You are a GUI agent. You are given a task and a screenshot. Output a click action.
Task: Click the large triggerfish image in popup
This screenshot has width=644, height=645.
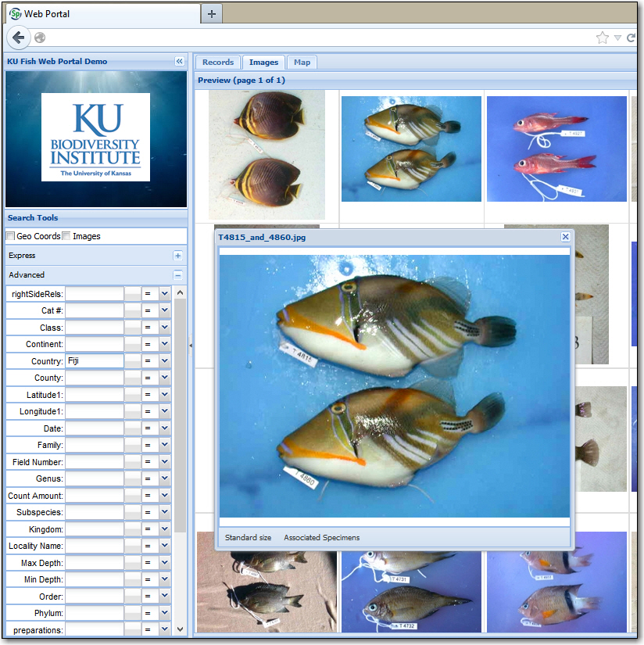(395, 386)
